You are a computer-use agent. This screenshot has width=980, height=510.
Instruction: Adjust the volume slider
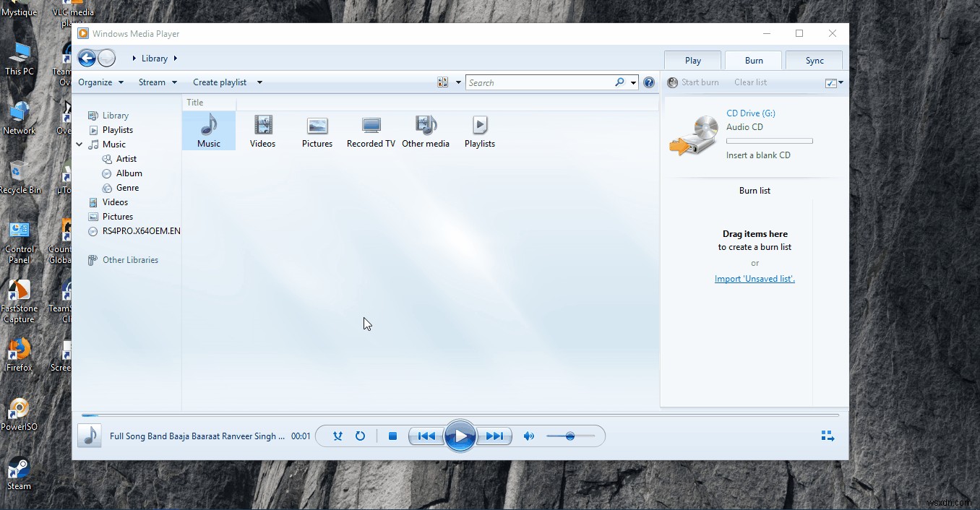[569, 436]
